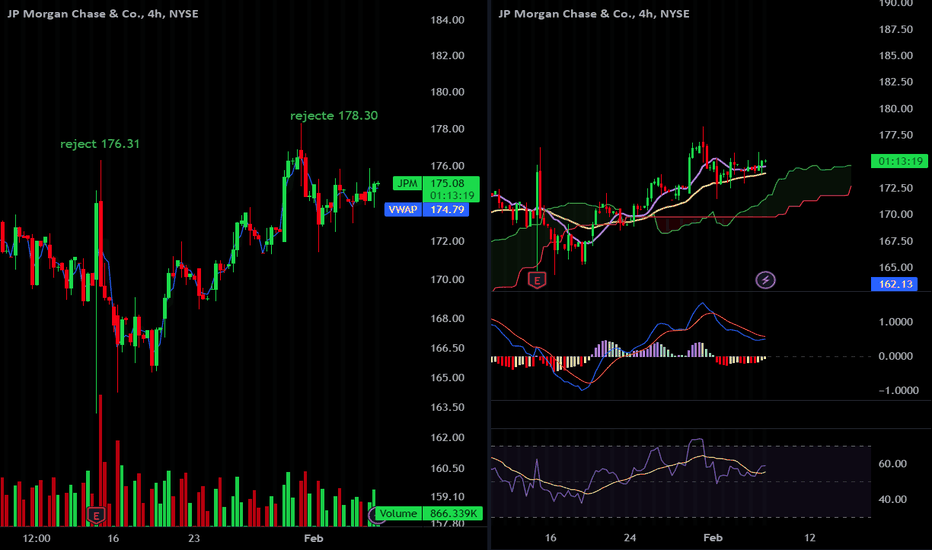Select the 'rejecte 178.30' annotation text

(x=333, y=115)
